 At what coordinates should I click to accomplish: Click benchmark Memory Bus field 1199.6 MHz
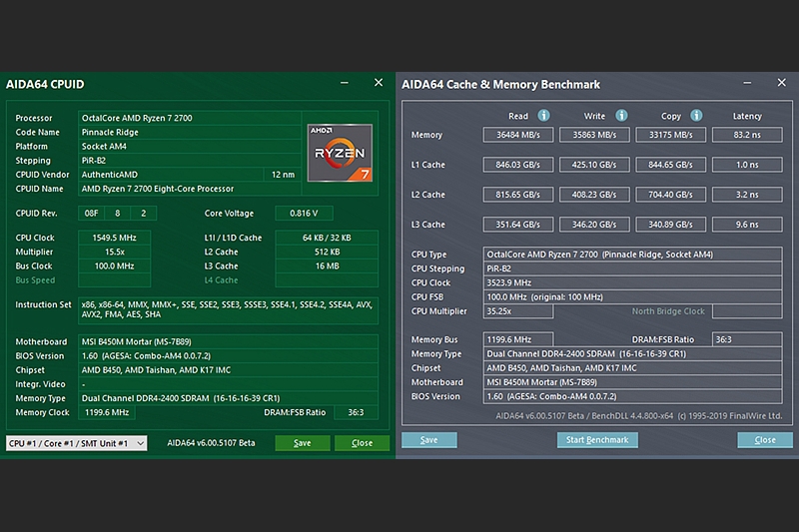point(517,339)
